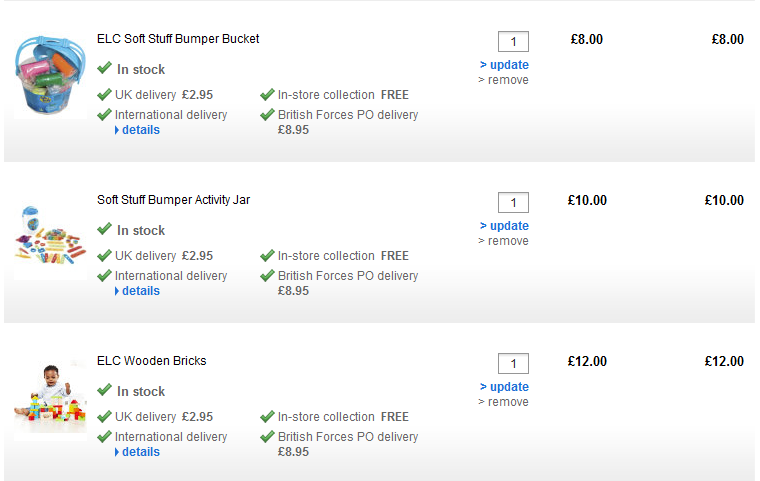
Task: Expand delivery details for ELC Wooden Bricks
Action: pyautogui.click(x=140, y=452)
